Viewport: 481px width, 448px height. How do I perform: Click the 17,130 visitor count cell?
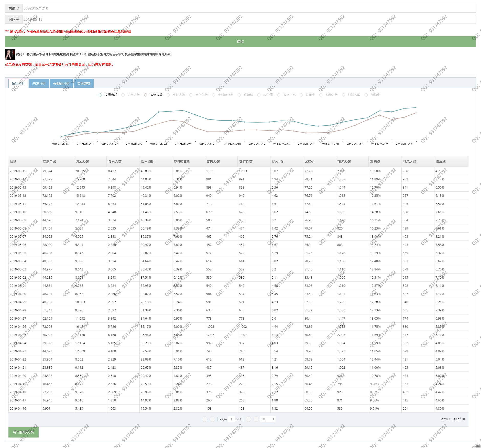(90, 335)
